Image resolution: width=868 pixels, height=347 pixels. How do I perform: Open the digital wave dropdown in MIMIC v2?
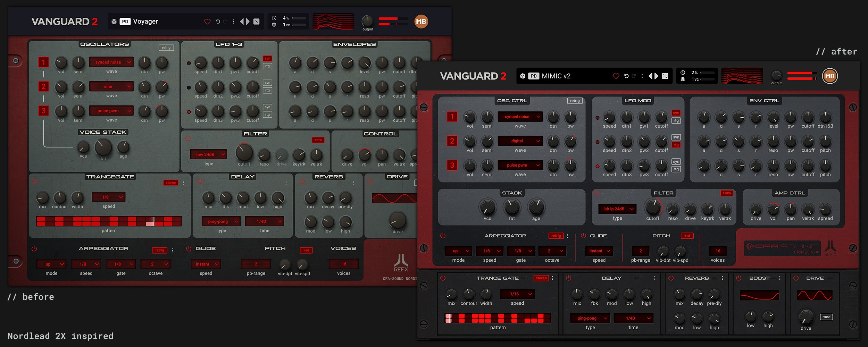click(x=520, y=141)
